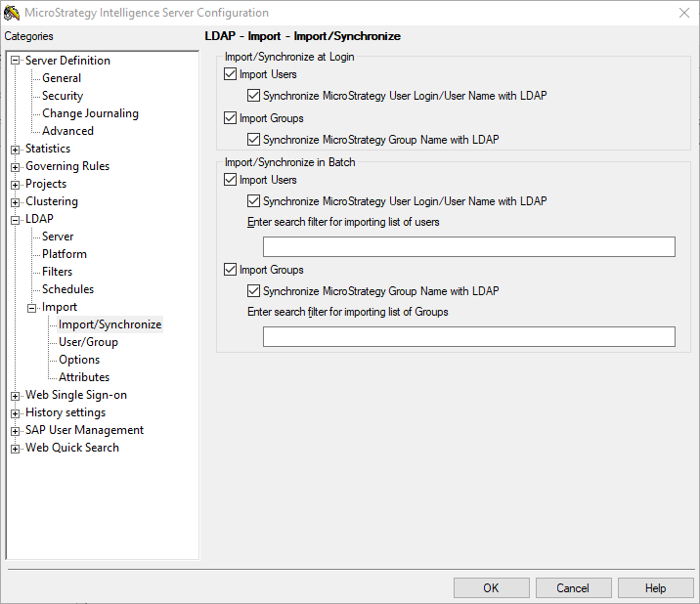Focus the users search filter field

[468, 247]
